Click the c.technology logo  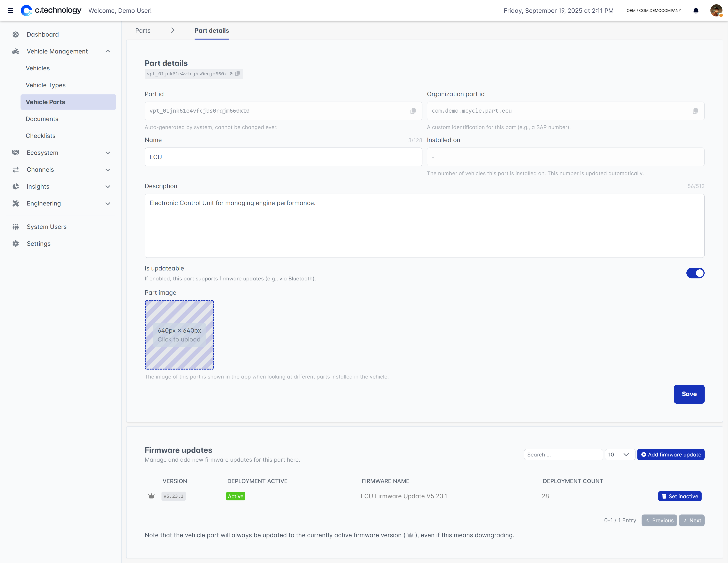tap(51, 10)
